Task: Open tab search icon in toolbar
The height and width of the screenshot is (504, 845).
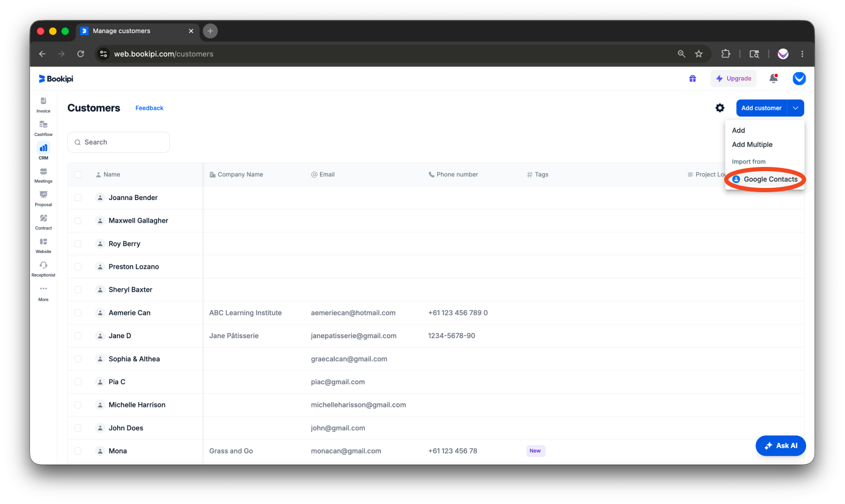Action: [x=754, y=54]
